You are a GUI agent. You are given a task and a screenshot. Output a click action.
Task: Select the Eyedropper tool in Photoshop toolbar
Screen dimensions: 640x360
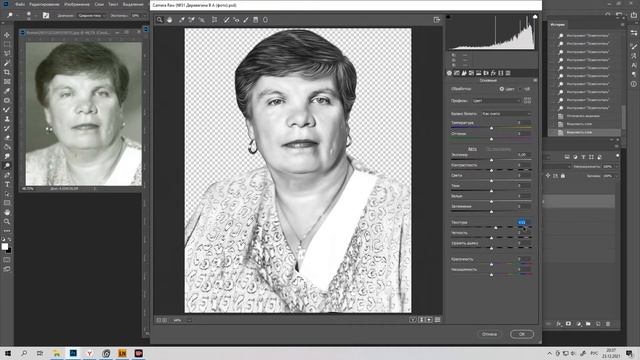pos(7,91)
